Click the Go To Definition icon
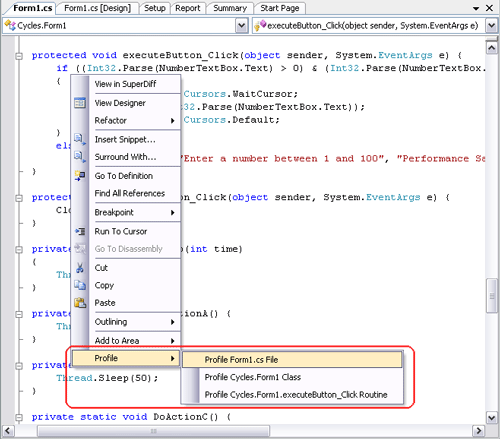The width and height of the screenshot is (500, 439). (x=80, y=176)
